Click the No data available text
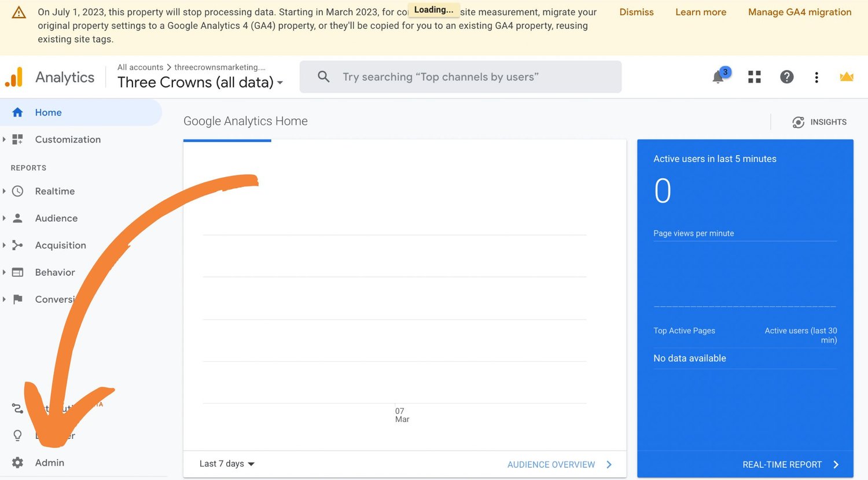The image size is (868, 480). tap(690, 358)
